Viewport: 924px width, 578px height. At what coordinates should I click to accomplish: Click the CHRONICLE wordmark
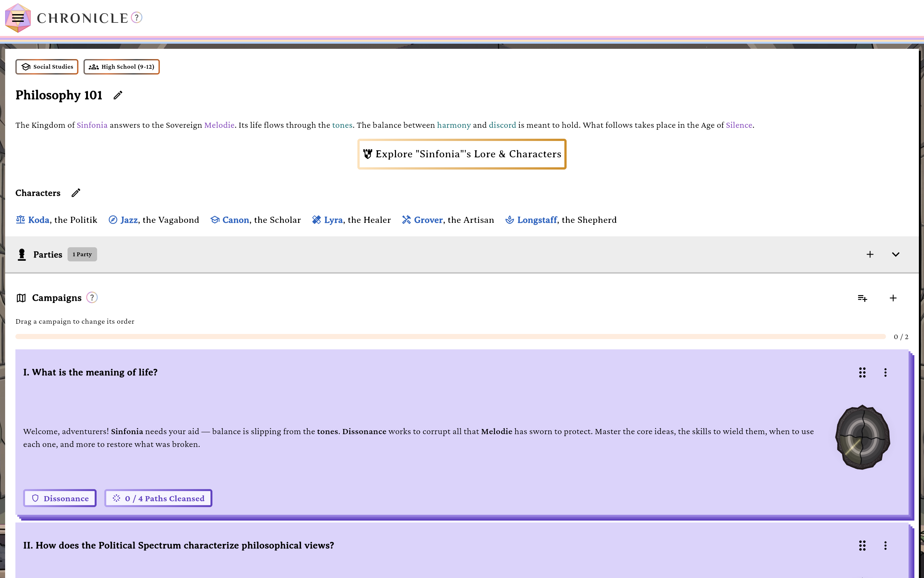(82, 18)
